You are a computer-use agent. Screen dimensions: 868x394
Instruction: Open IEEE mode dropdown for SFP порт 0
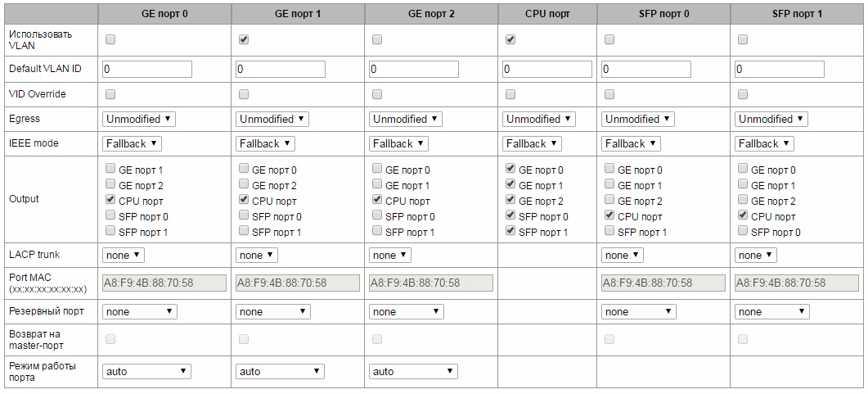pos(631,143)
